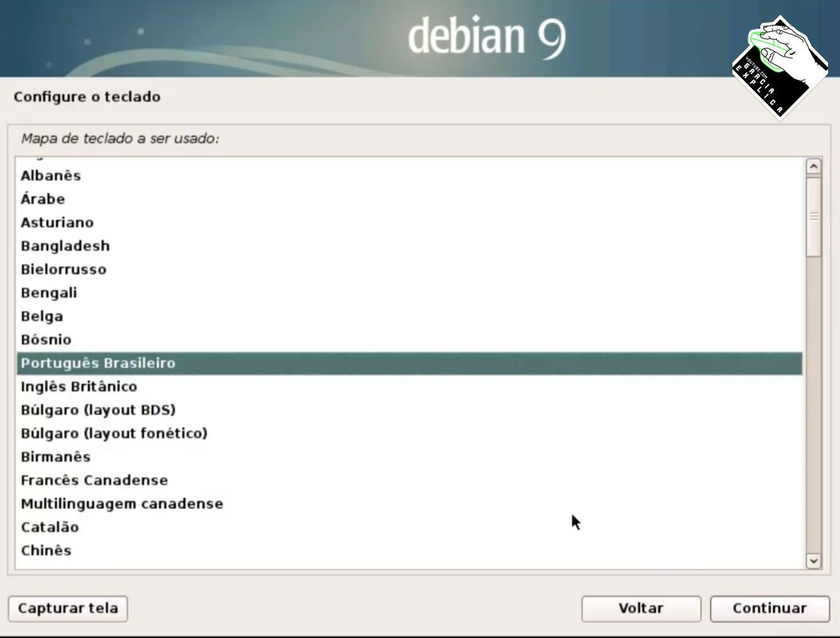This screenshot has height=638, width=840.
Task: Go back with the Voltar button
Action: 642,608
